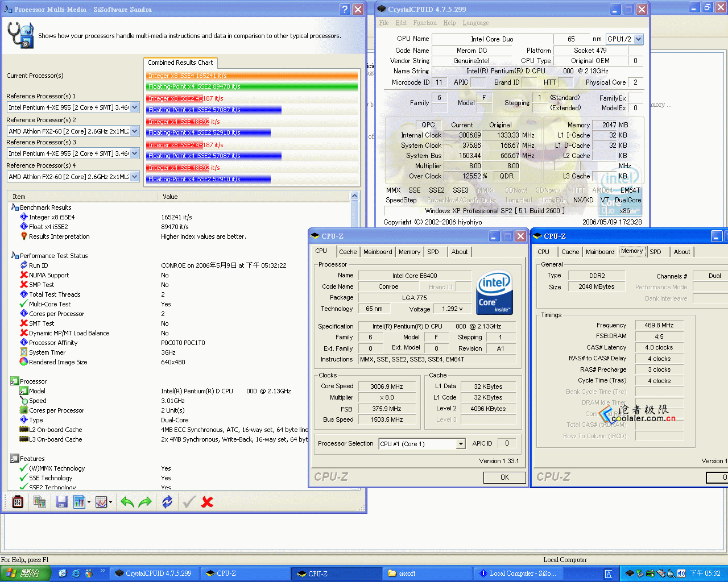Screen dimensions: 728x582
Task: Select About tab in right CPU-Z window
Action: coord(682,252)
